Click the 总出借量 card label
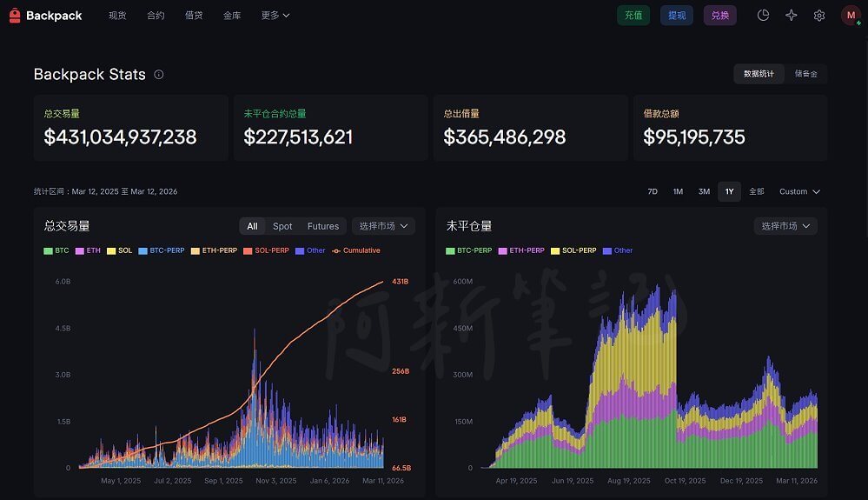Viewport: 868px width, 500px height. coord(461,114)
